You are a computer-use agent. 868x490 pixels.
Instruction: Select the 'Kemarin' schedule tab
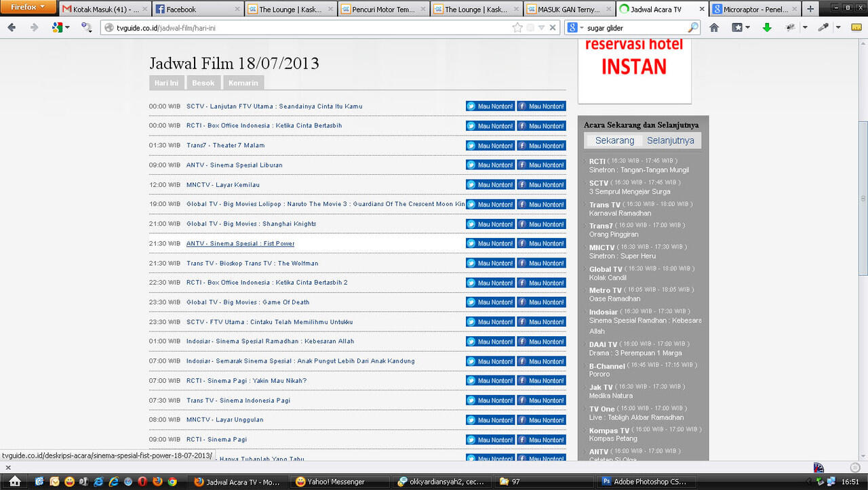click(243, 83)
